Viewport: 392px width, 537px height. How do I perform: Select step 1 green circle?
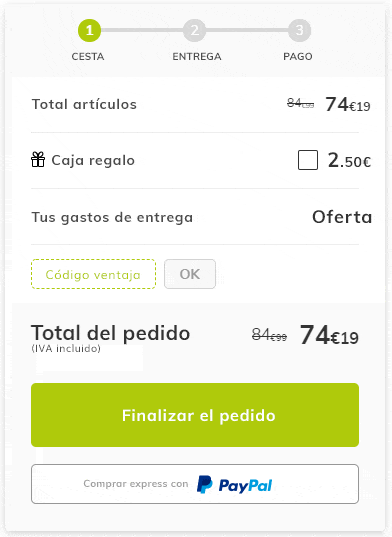pos(89,30)
